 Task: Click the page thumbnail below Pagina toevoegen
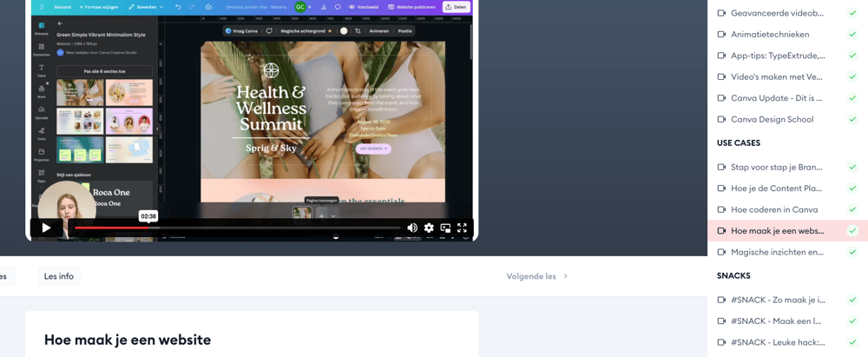pyautogui.click(x=302, y=215)
